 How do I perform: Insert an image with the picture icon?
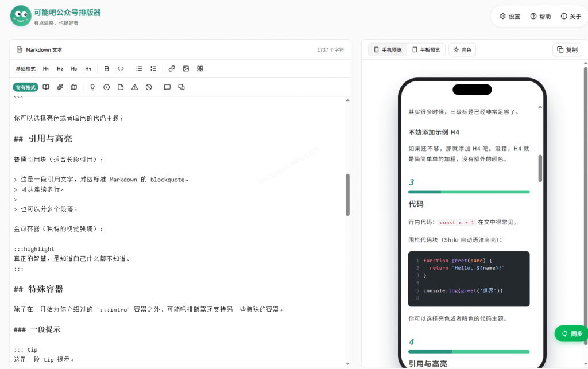pos(186,68)
